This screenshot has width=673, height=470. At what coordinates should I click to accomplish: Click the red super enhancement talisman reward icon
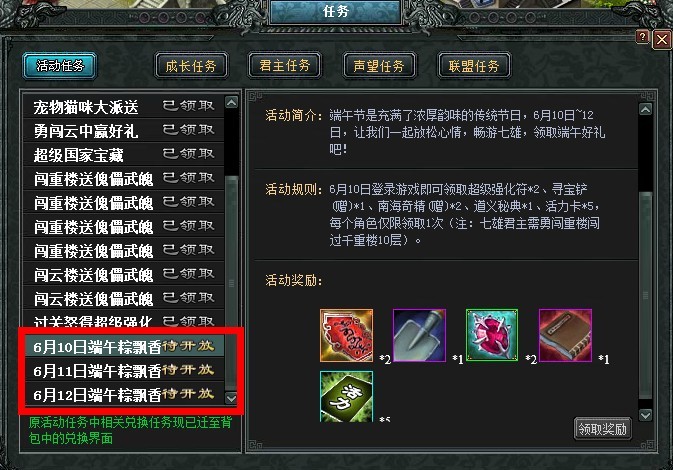point(346,335)
